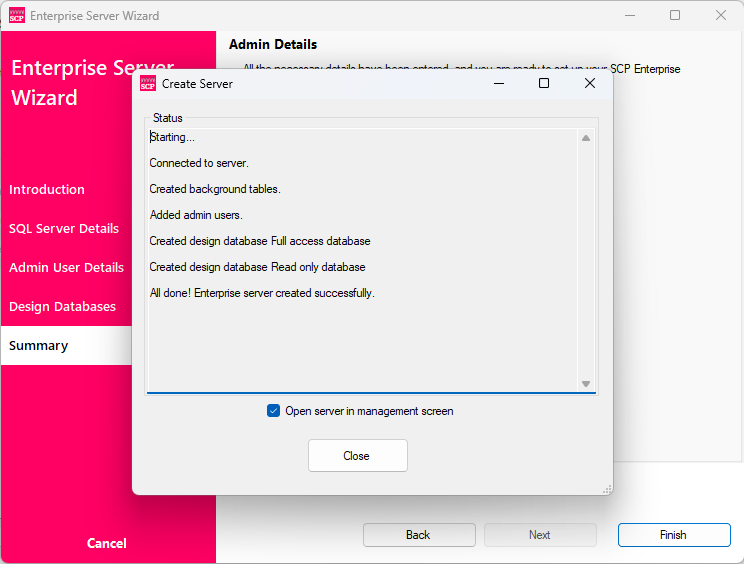Click the SCP logo icon in Create Server title bar
This screenshot has height=564, width=744.
[148, 83]
